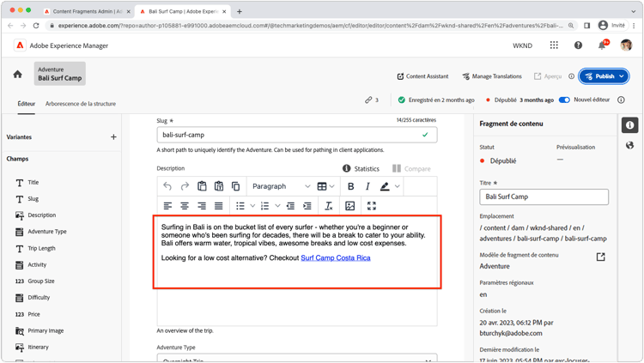Open content fragment model external link icon
Image resolution: width=644 pixels, height=363 pixels.
tap(600, 257)
